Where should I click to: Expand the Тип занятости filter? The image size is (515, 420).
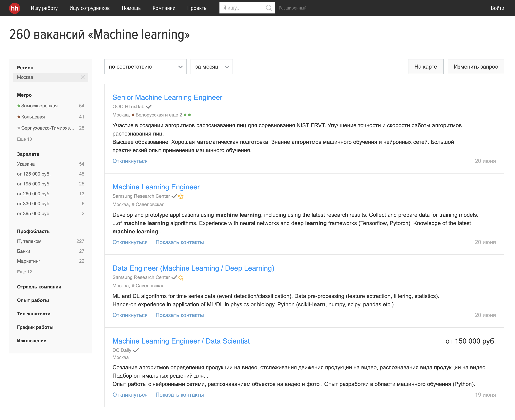tap(34, 314)
